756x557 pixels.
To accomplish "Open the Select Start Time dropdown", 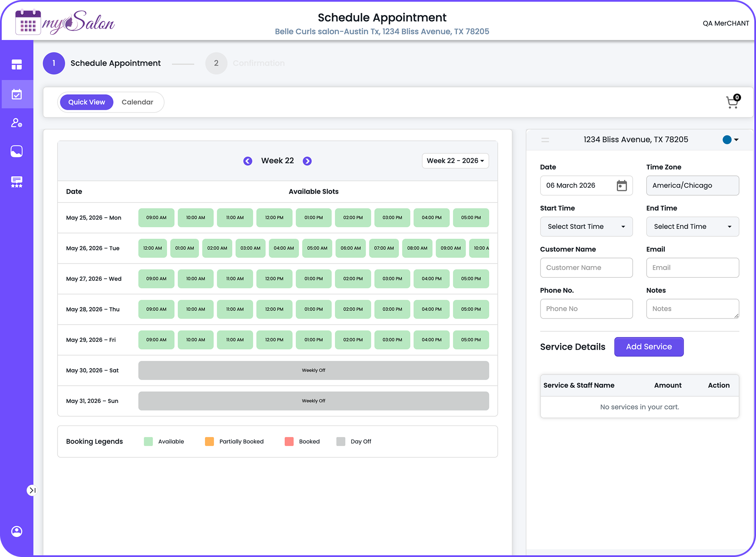I will (586, 227).
